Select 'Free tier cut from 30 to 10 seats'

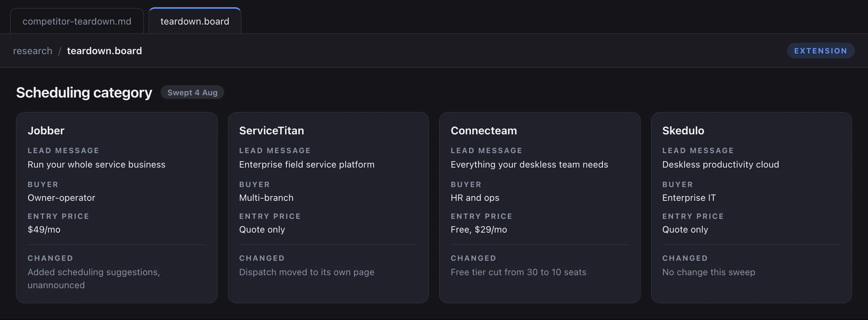(x=519, y=272)
